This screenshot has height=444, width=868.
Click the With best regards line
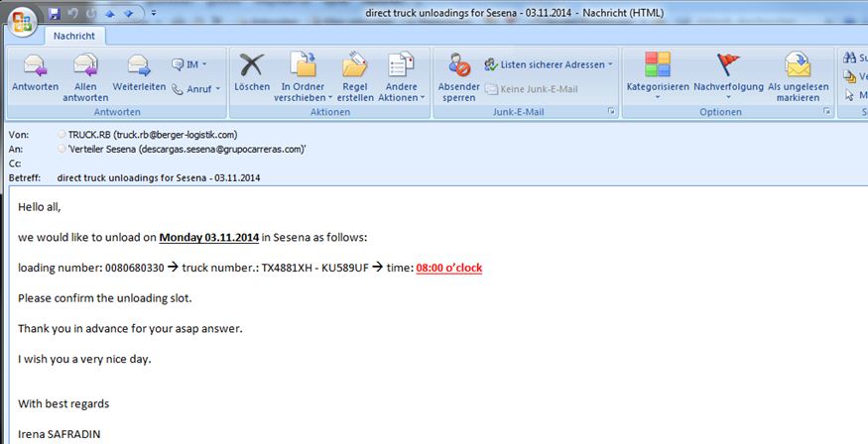(63, 403)
